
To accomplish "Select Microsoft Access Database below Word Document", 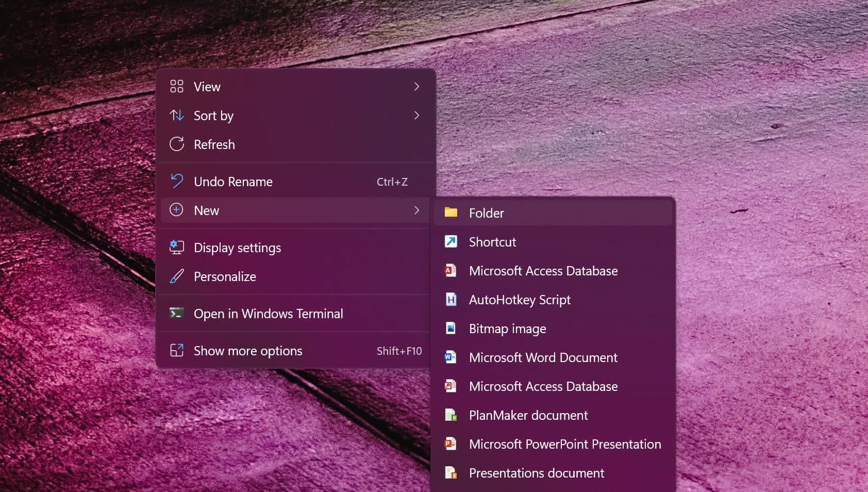I will click(x=543, y=386).
